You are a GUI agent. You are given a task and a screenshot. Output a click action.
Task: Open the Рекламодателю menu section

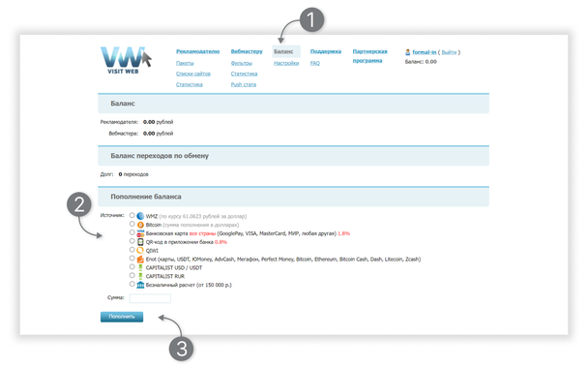[x=197, y=51]
